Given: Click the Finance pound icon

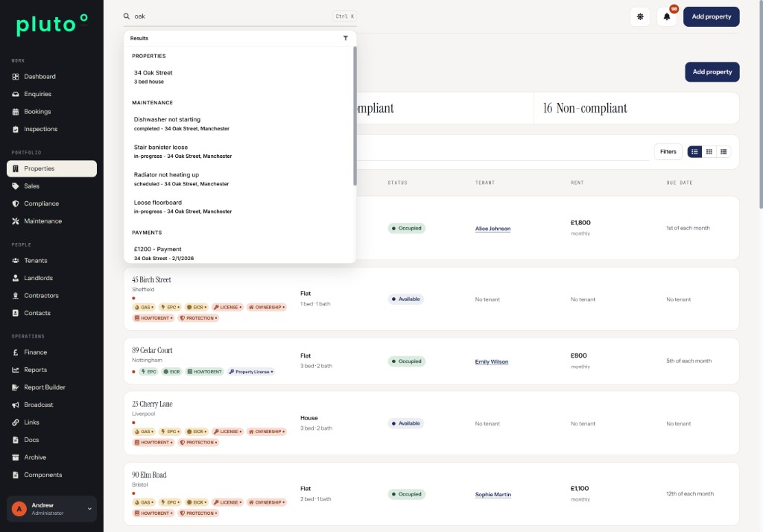Looking at the screenshot, I should click(x=16, y=352).
